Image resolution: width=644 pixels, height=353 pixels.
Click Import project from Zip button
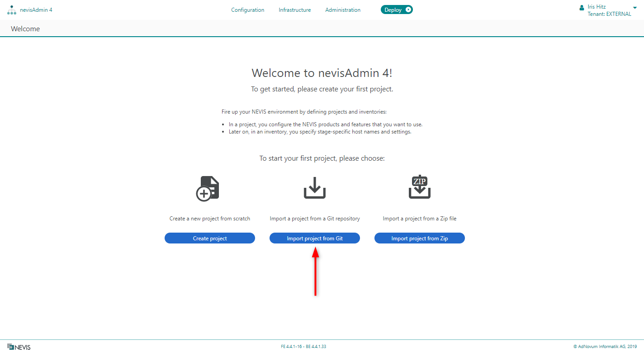(420, 238)
